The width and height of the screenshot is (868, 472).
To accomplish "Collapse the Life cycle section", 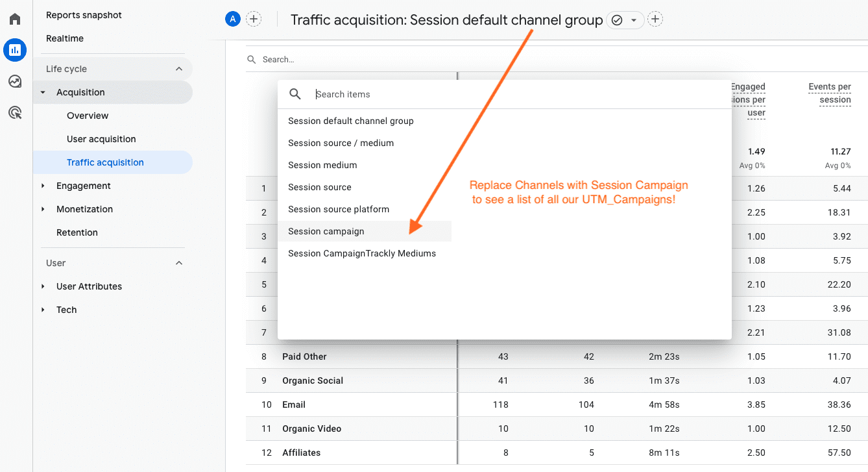I will [179, 69].
